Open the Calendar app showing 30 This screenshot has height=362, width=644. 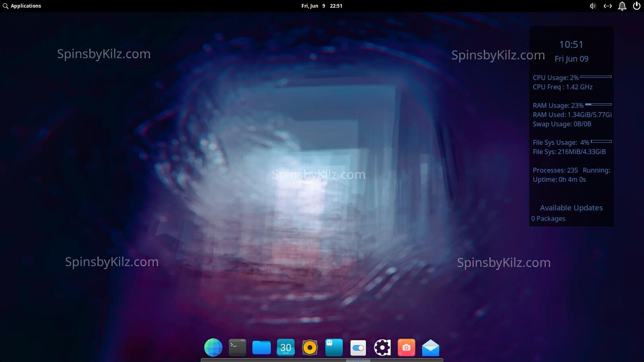(x=286, y=348)
